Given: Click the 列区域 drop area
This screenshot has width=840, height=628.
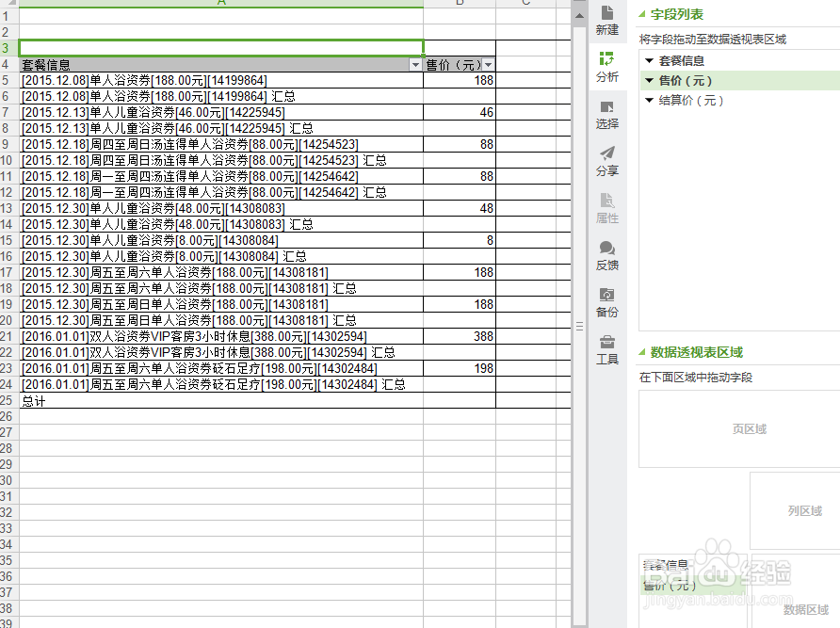Looking at the screenshot, I should point(796,510).
